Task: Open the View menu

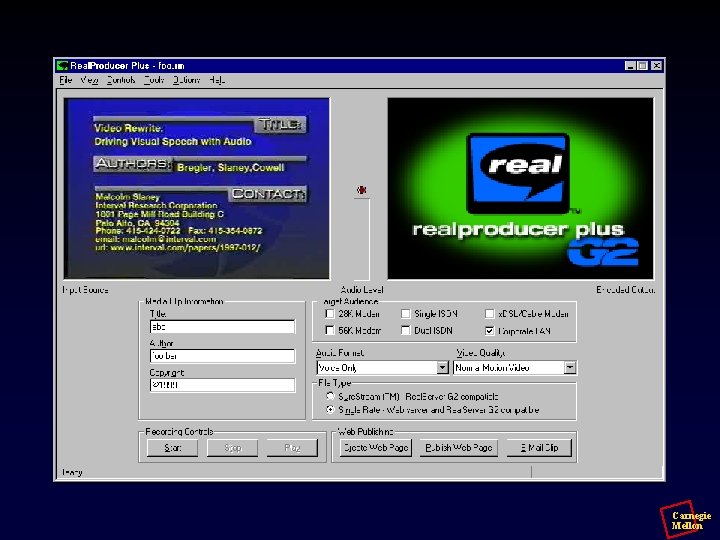Action: coord(89,80)
